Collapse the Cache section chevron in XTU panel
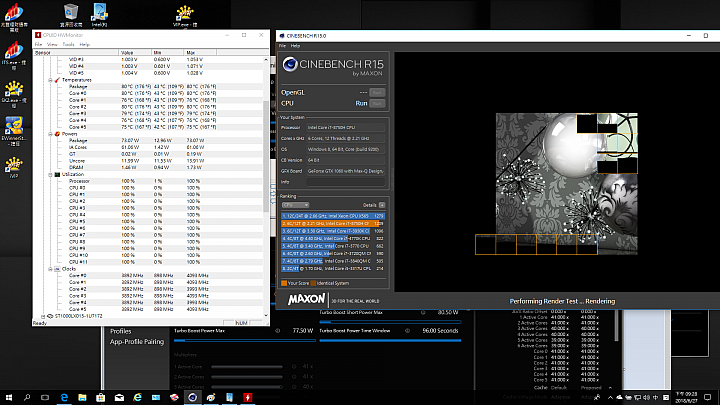The image size is (720, 405). click(x=610, y=388)
